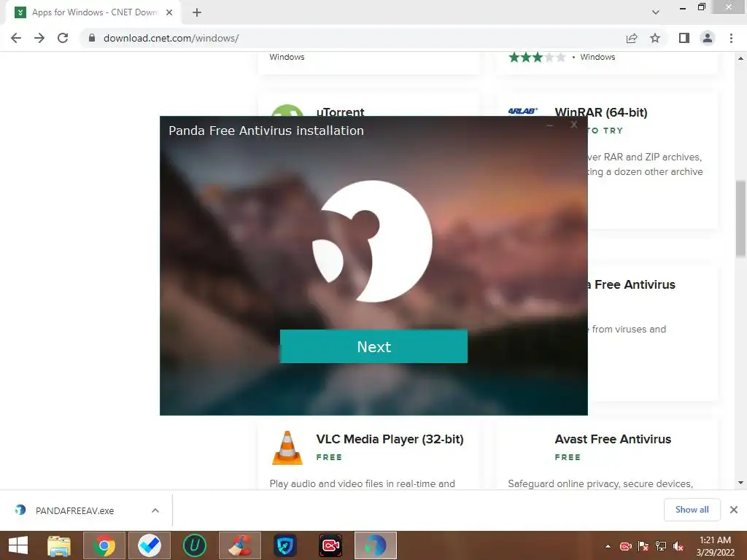Switch to Panda installer on taskbar

(x=376, y=545)
